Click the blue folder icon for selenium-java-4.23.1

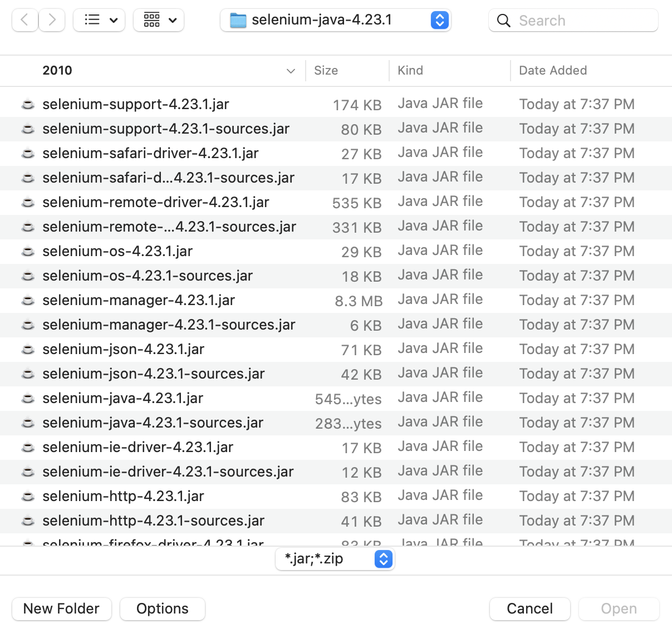238,20
